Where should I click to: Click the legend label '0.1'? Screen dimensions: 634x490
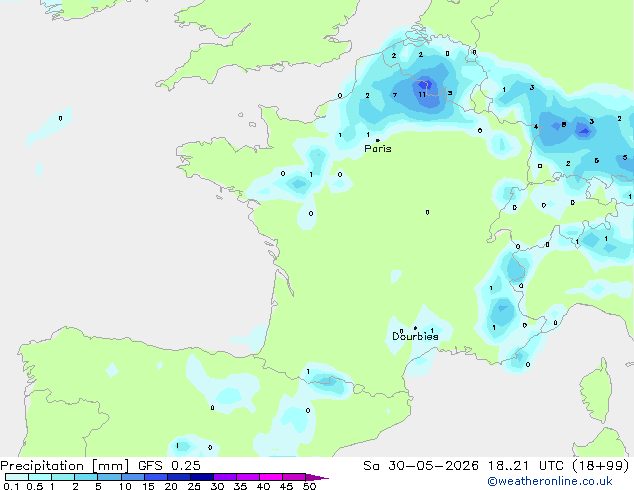pyautogui.click(x=11, y=486)
